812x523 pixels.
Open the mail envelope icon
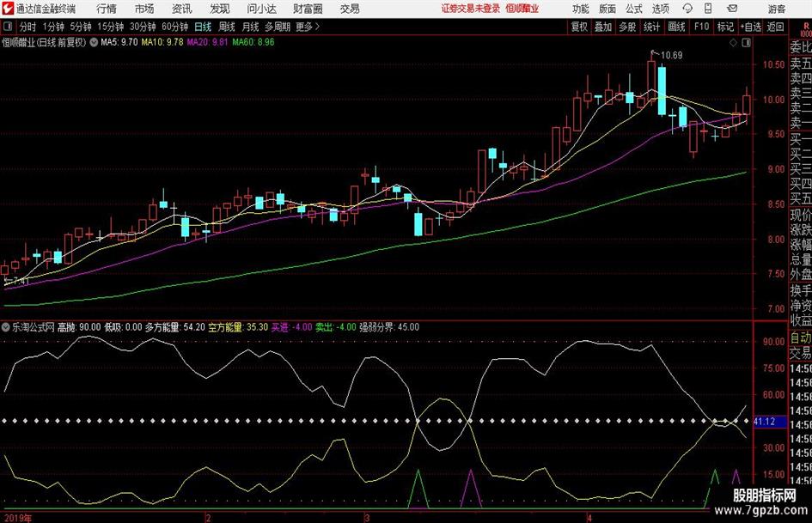point(732,9)
